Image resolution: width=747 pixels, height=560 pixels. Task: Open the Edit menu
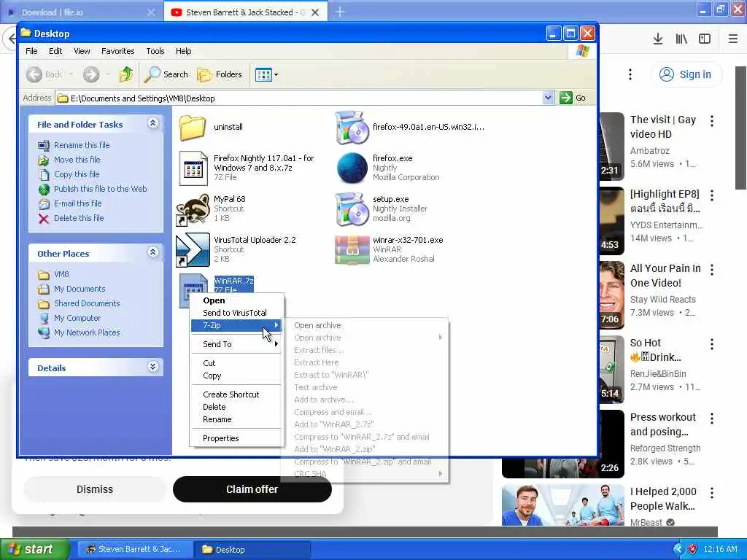[55, 51]
